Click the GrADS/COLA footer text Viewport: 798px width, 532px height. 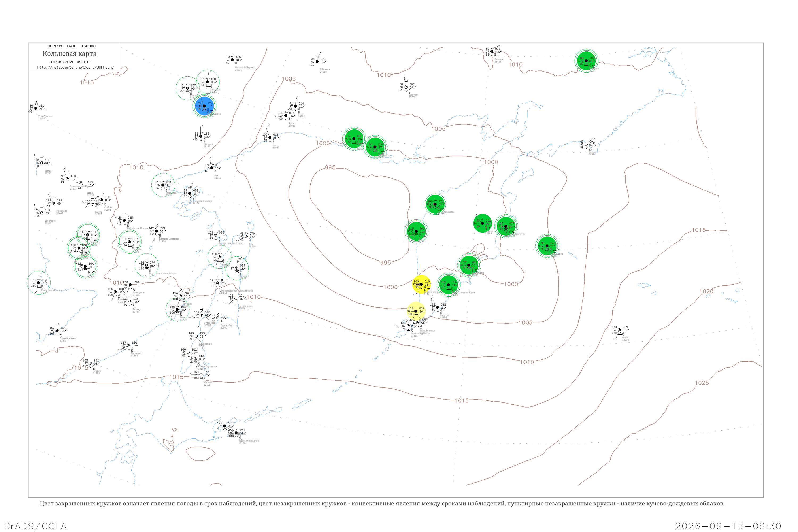pyautogui.click(x=35, y=526)
